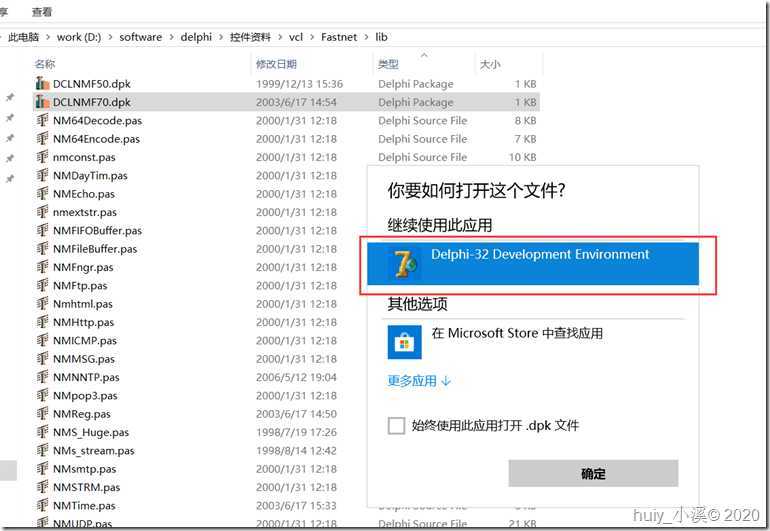Screen dimensions: 770x531
Task: Click Delphi Source File type of NM64Encode.pas
Action: tap(422, 139)
